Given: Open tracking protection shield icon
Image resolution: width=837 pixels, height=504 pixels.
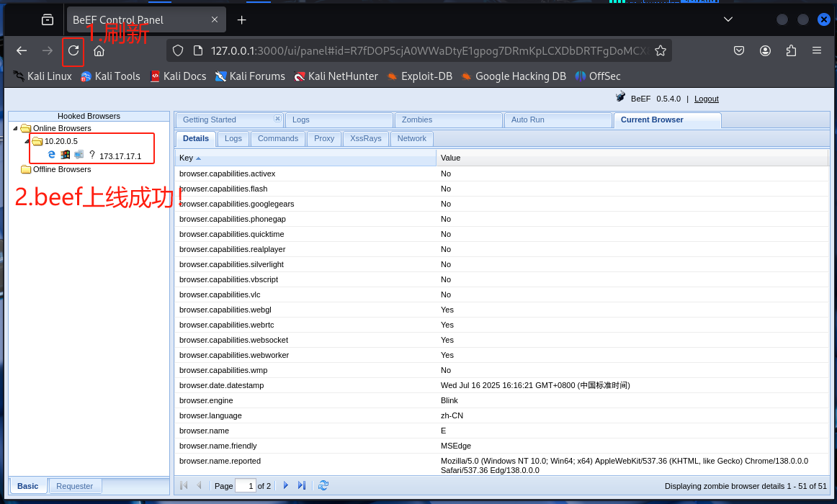Looking at the screenshot, I should point(178,50).
